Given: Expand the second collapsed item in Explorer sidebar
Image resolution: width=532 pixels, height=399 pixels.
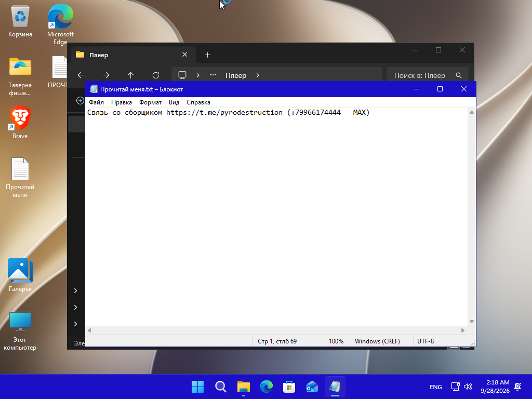Looking at the screenshot, I should click(76, 308).
